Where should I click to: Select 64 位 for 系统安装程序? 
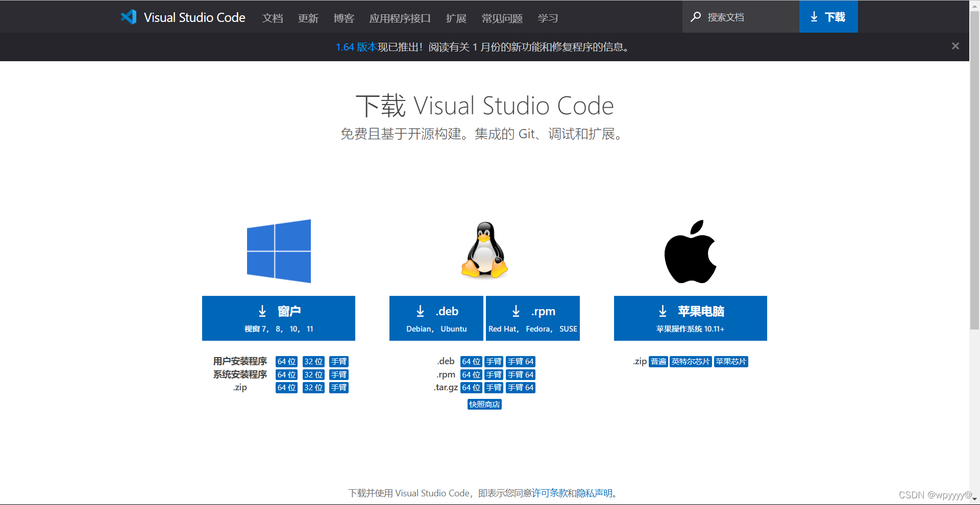click(x=286, y=375)
